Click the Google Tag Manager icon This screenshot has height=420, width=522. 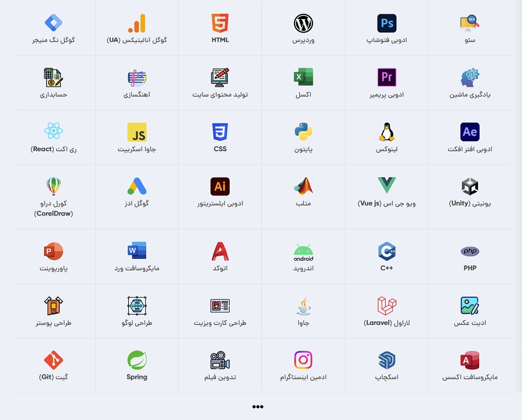click(x=53, y=23)
